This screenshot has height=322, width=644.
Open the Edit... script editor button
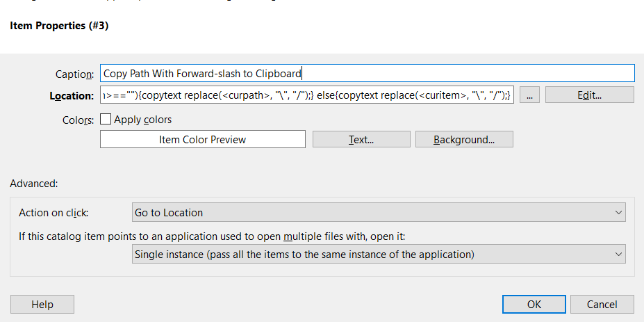click(x=589, y=95)
